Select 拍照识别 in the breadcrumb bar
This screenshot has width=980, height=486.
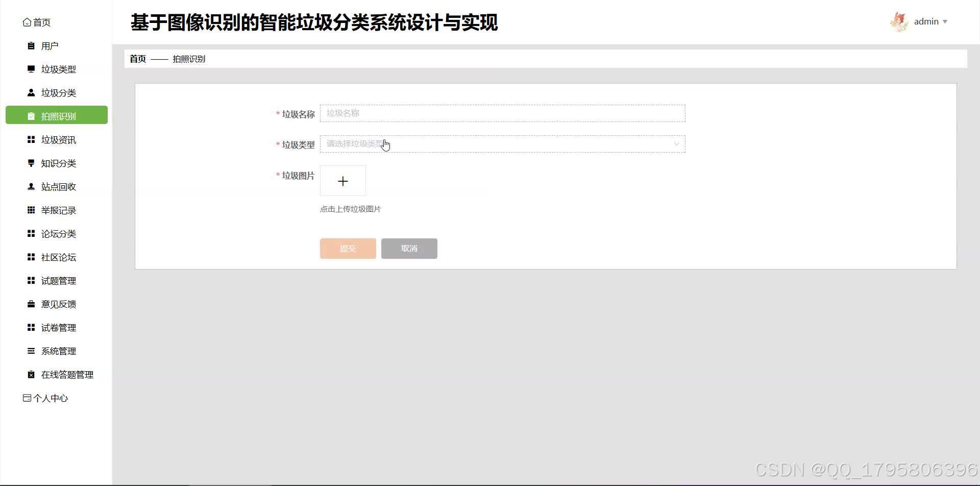189,58
